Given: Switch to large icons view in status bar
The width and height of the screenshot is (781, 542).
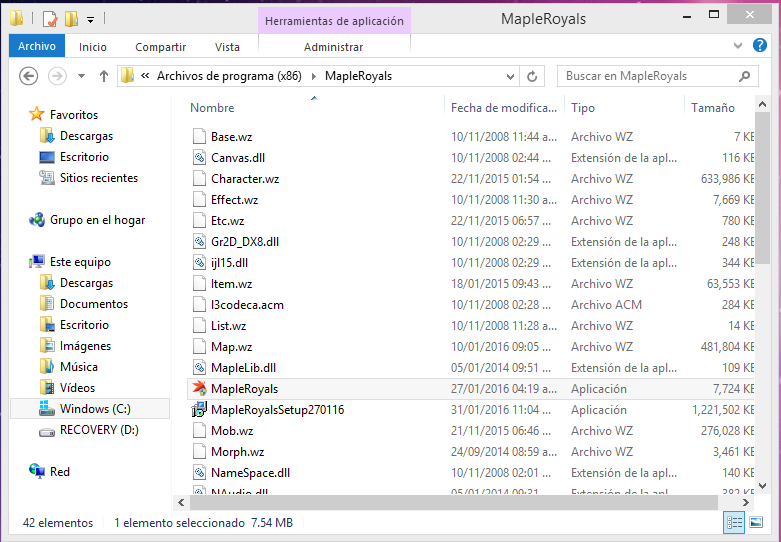Looking at the screenshot, I should pos(757,523).
